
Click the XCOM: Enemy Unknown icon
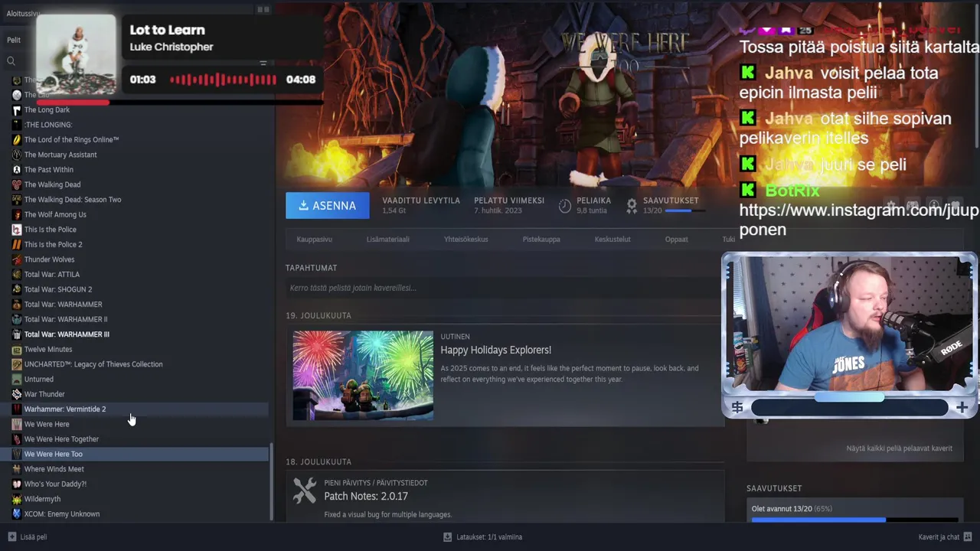tap(17, 514)
